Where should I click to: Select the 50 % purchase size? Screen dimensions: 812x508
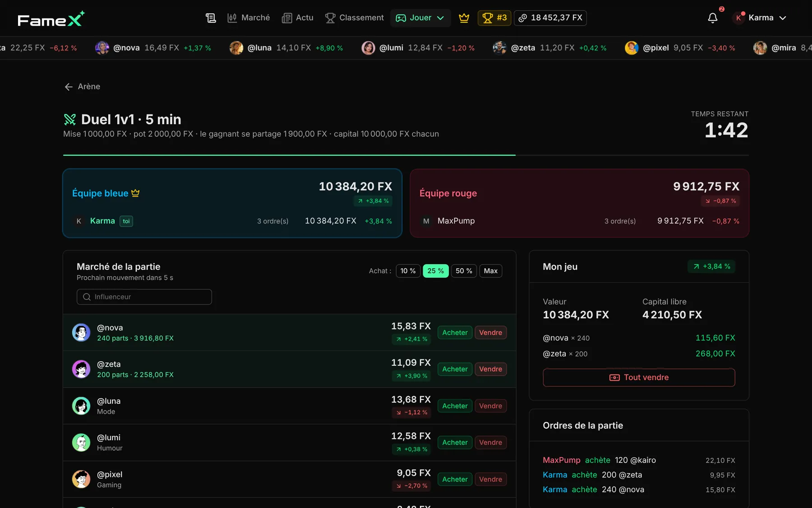464,271
